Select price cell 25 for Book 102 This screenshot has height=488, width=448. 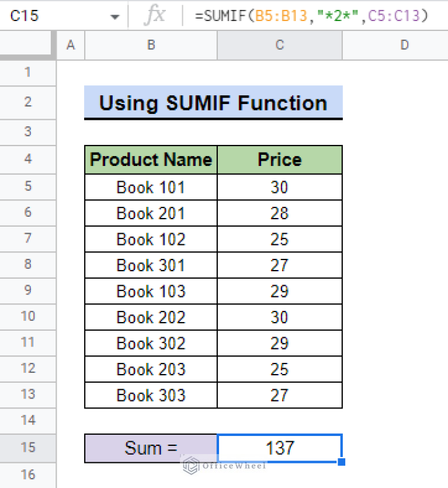click(x=280, y=240)
